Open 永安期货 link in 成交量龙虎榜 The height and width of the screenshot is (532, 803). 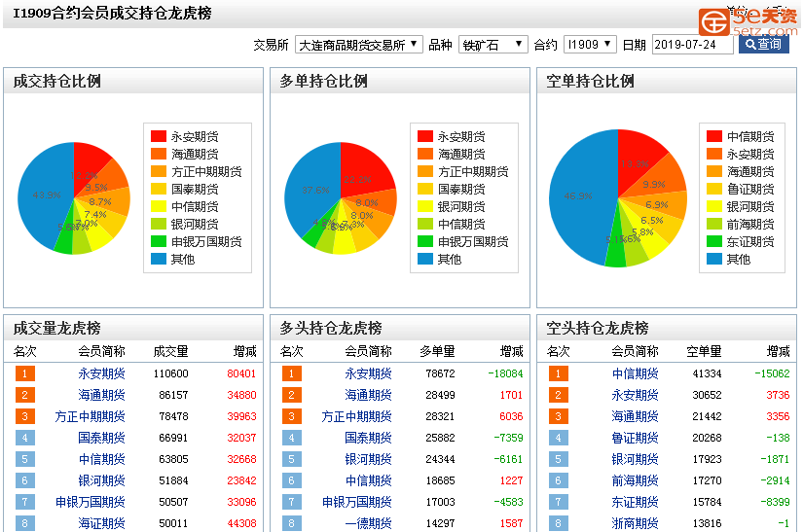coord(101,373)
